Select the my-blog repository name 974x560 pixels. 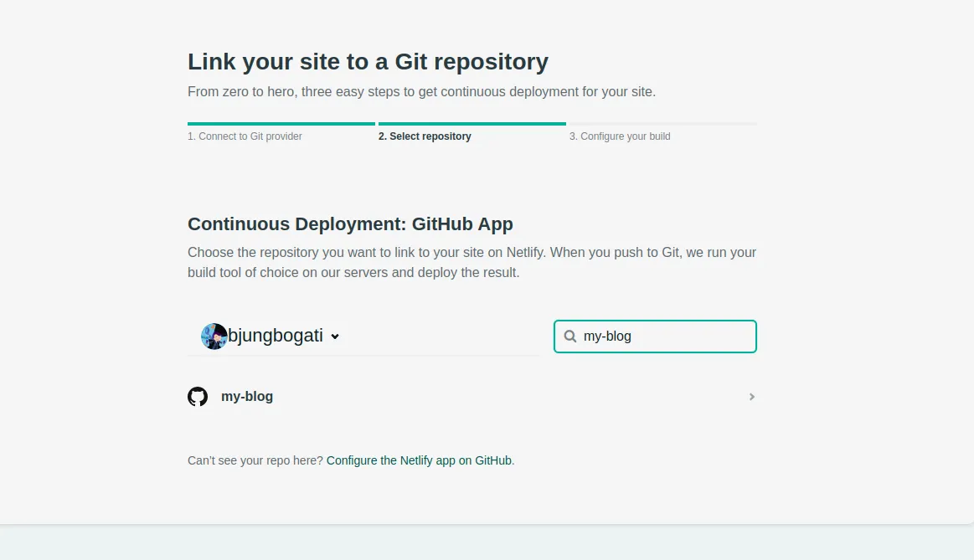(247, 397)
